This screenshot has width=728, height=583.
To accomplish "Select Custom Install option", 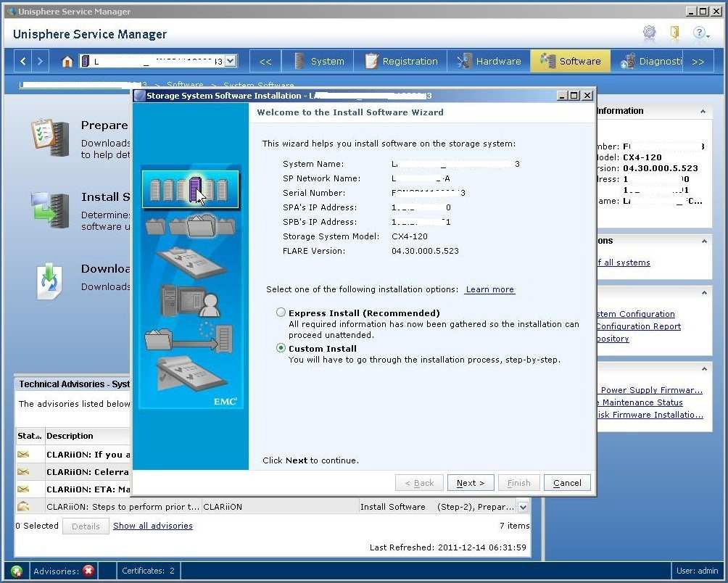I will (281, 347).
